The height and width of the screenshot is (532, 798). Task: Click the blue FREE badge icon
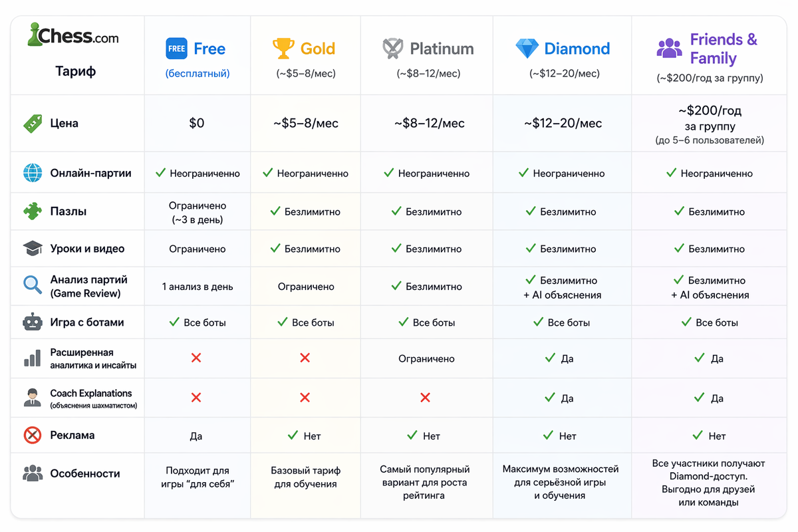point(176,49)
